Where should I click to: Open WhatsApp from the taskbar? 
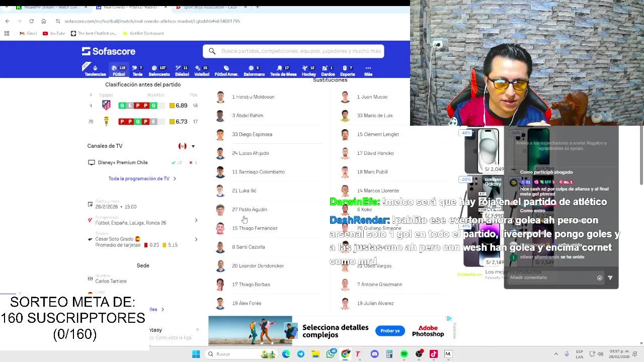[x=331, y=354]
